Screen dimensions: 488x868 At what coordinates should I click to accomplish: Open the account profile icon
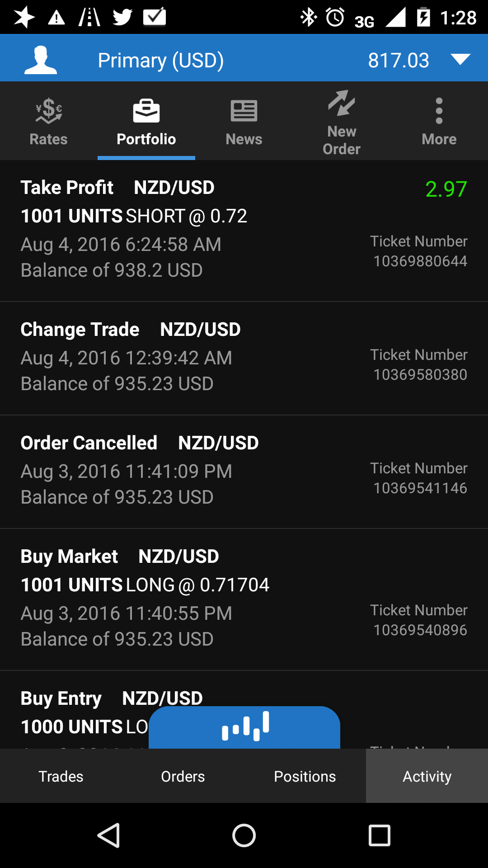[41, 60]
